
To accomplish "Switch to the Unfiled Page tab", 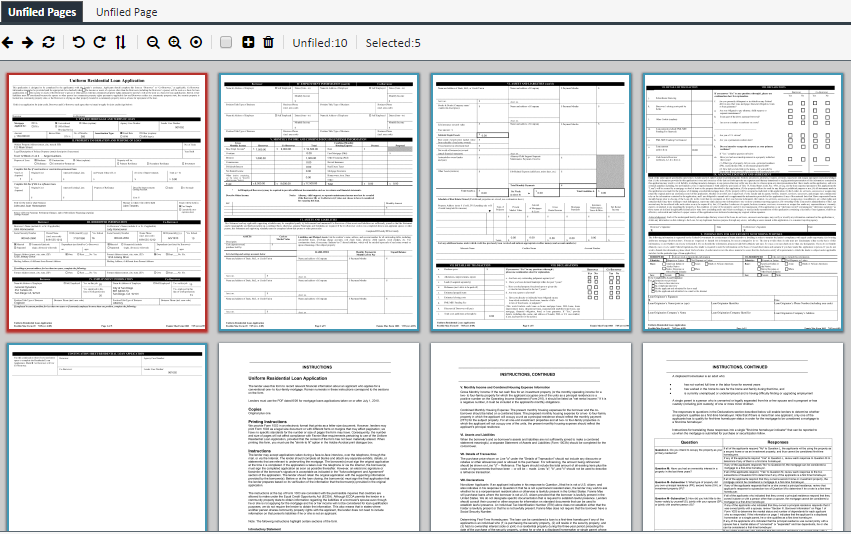I will [126, 12].
